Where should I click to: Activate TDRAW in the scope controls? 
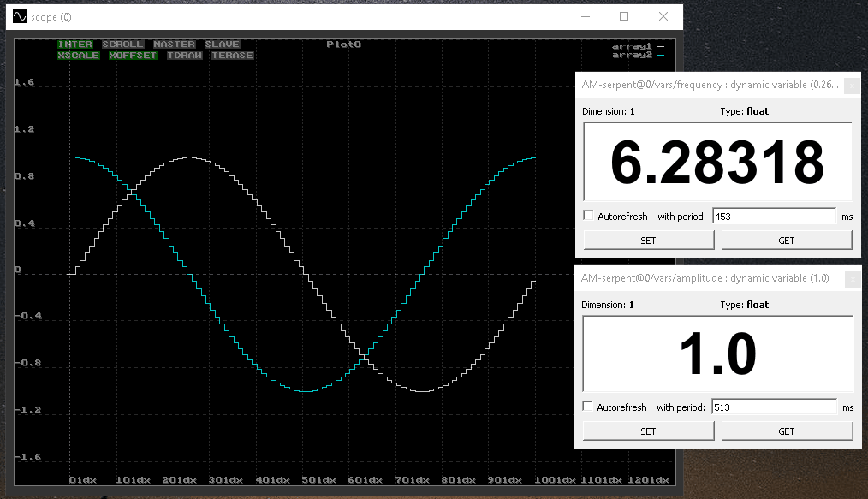tap(184, 55)
